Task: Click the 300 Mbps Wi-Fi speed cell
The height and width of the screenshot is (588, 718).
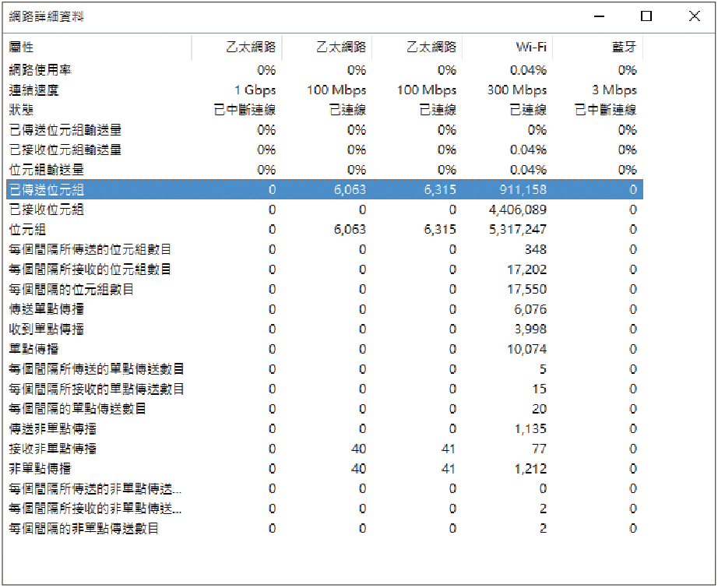Action: (x=517, y=90)
